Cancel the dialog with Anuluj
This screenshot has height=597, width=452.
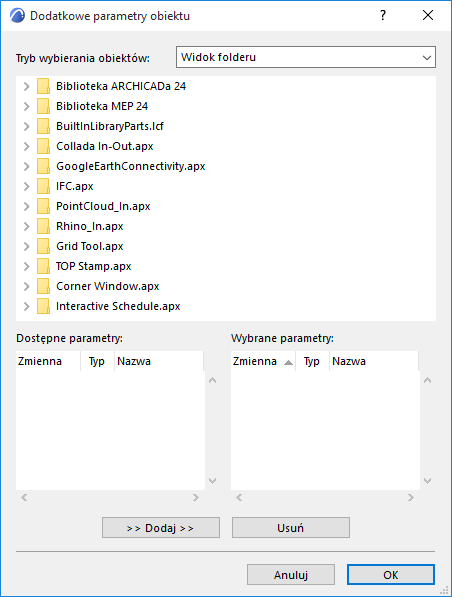[x=291, y=575]
